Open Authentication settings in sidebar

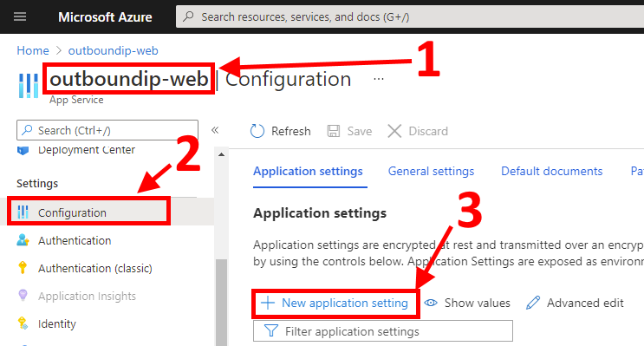coord(75,240)
